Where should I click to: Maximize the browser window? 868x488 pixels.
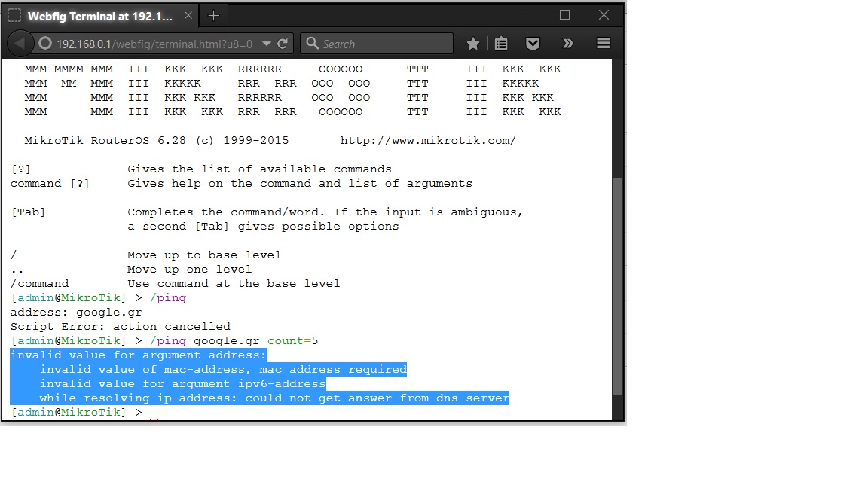tap(564, 15)
